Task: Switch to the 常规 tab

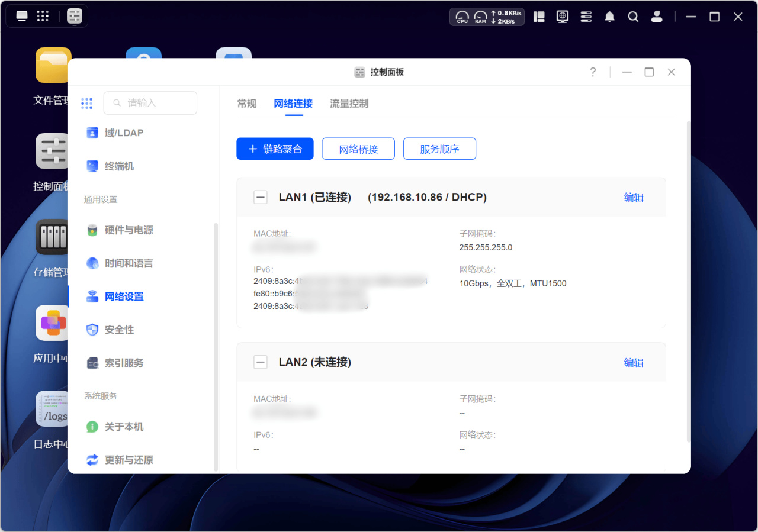Action: point(247,104)
